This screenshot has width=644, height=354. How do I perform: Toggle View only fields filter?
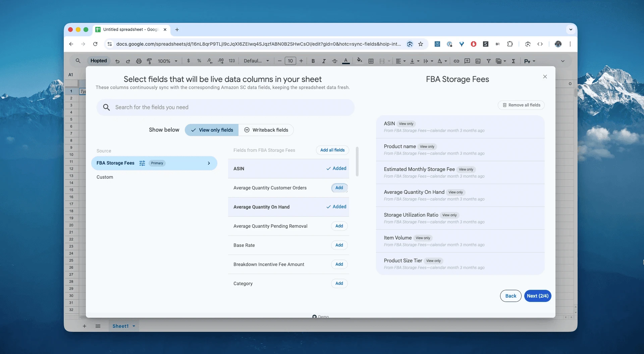coord(212,130)
